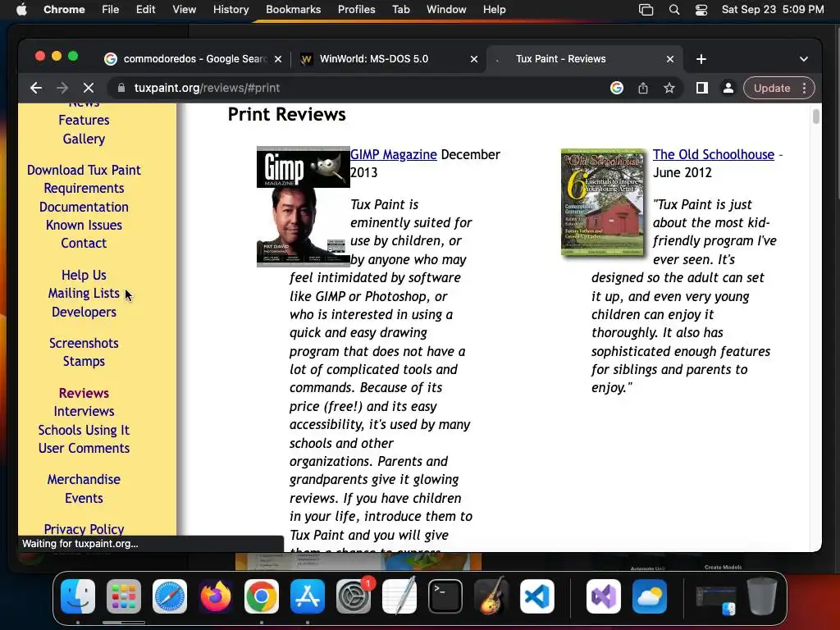Open Finder from the Dock
The image size is (840, 630).
click(x=78, y=596)
